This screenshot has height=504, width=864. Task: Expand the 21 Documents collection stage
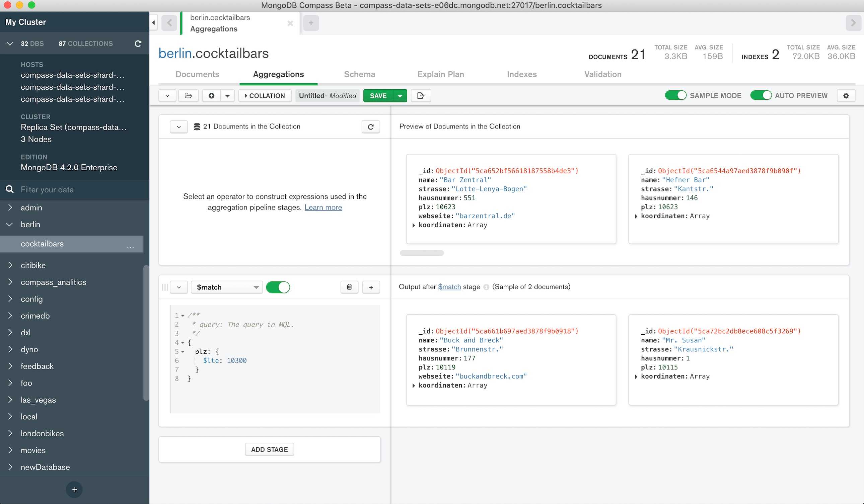pos(178,127)
